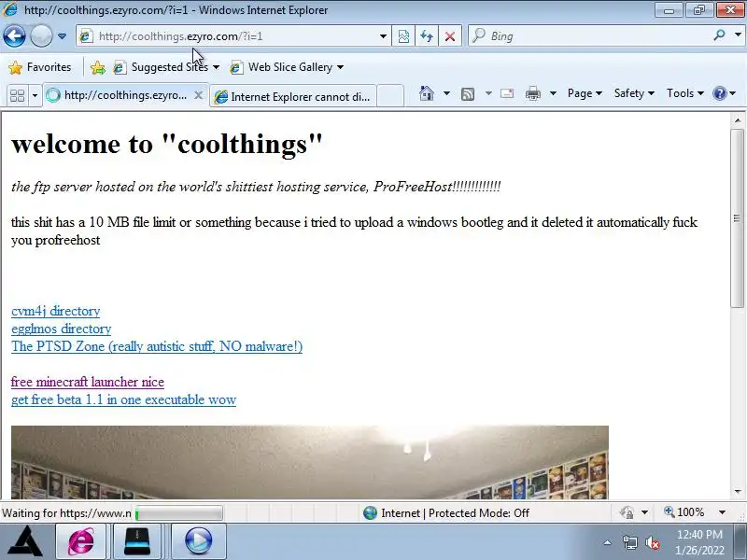Click the black drive taskbar icon

tap(137, 541)
